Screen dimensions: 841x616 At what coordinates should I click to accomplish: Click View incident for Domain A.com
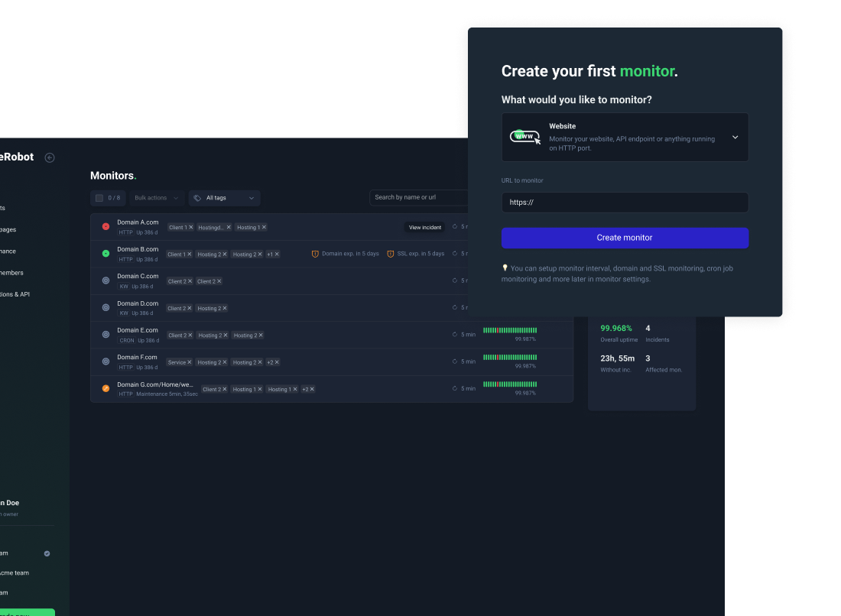(x=424, y=227)
